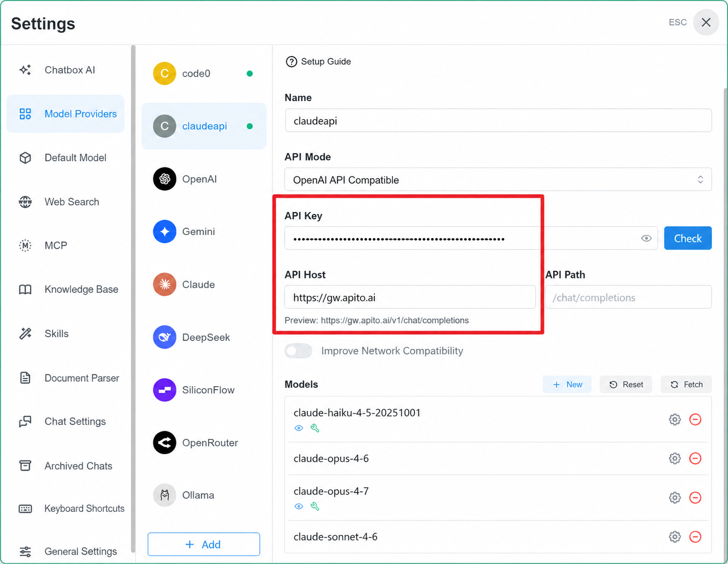Go to Web Search settings
This screenshot has height=564, width=728.
click(x=65, y=202)
